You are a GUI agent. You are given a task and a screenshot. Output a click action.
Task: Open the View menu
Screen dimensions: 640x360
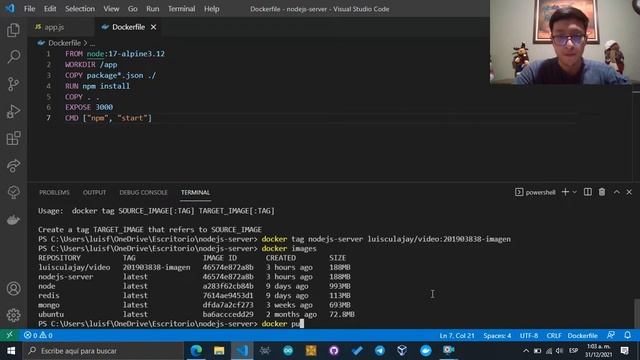[x=111, y=9]
